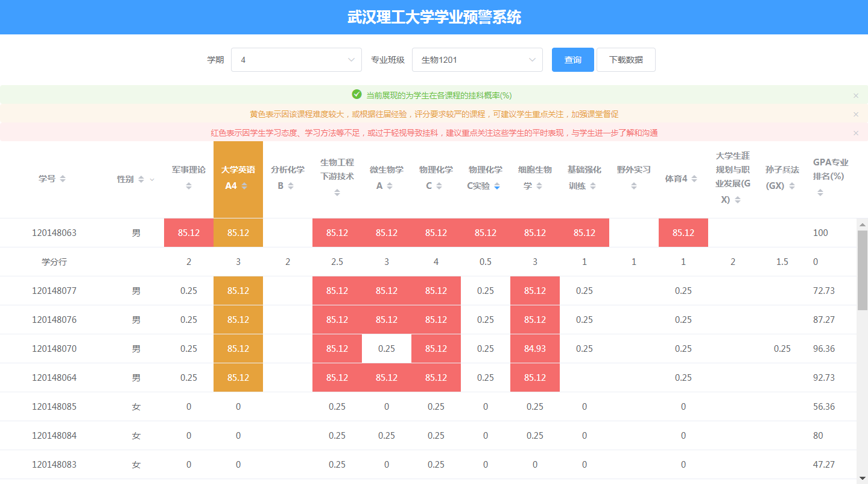
Task: Close the green 挂科概率 notice
Action: [x=855, y=95]
